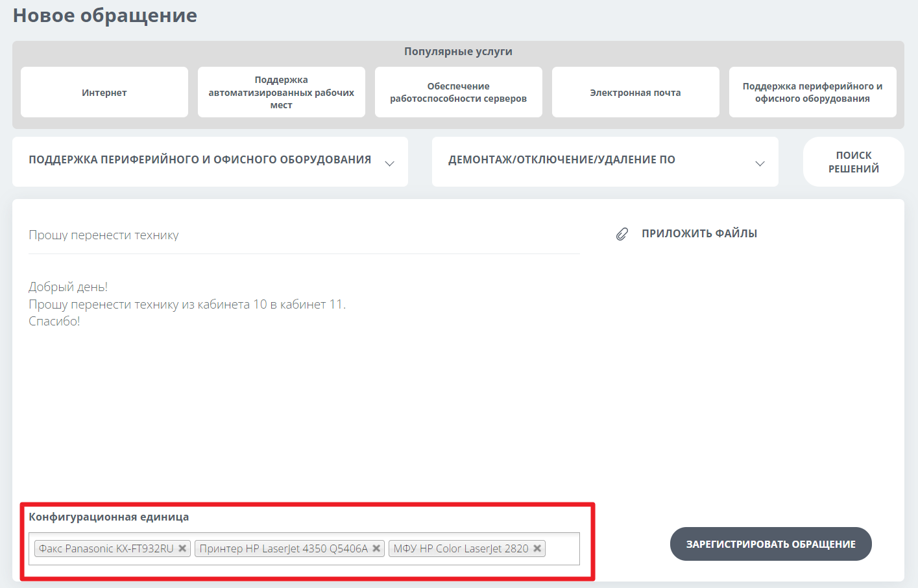Click the Новое обращение page heading
The height and width of the screenshot is (588, 918).
(105, 16)
